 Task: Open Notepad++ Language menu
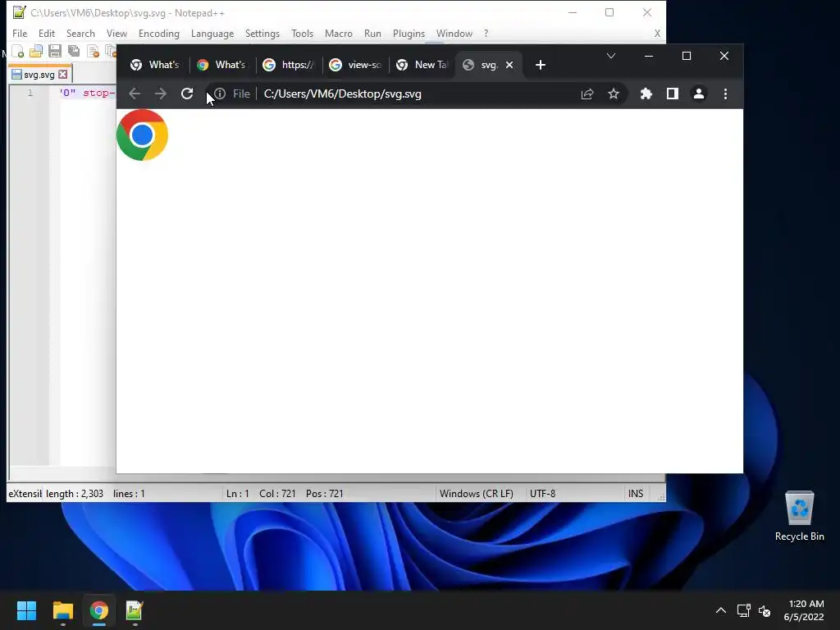(212, 33)
